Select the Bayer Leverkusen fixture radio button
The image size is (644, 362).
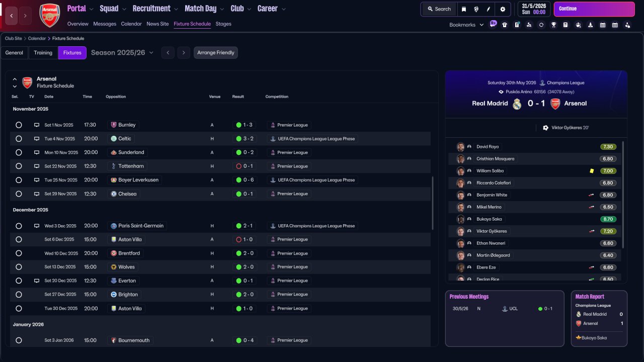point(19,180)
